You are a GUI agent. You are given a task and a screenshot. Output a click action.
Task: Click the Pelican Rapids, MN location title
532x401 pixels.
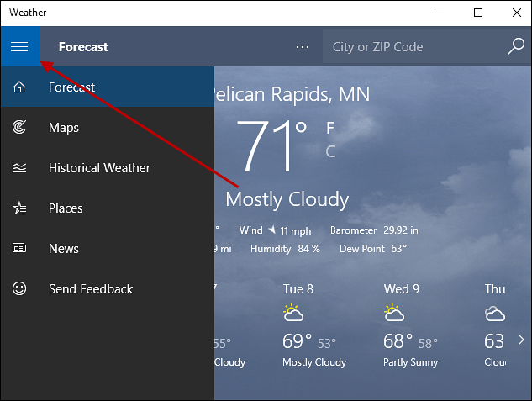tap(292, 94)
